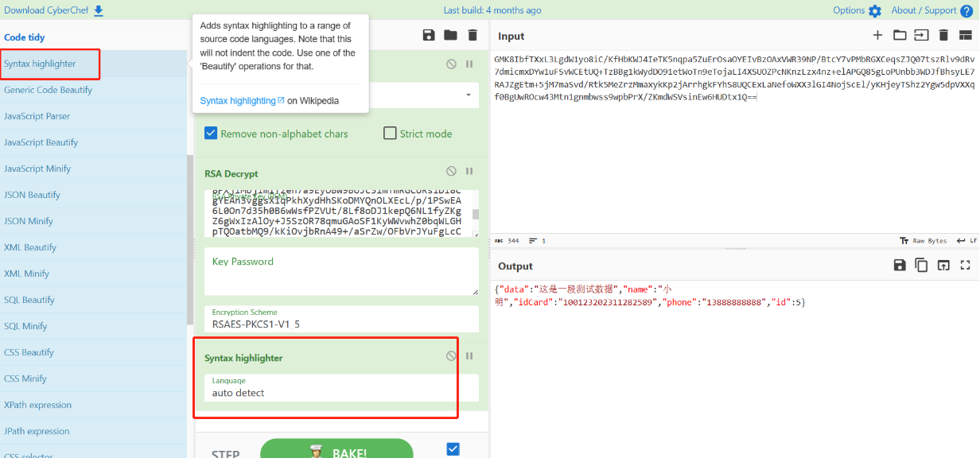The image size is (980, 458).
Task: Click About / Support link
Action: 924,10
